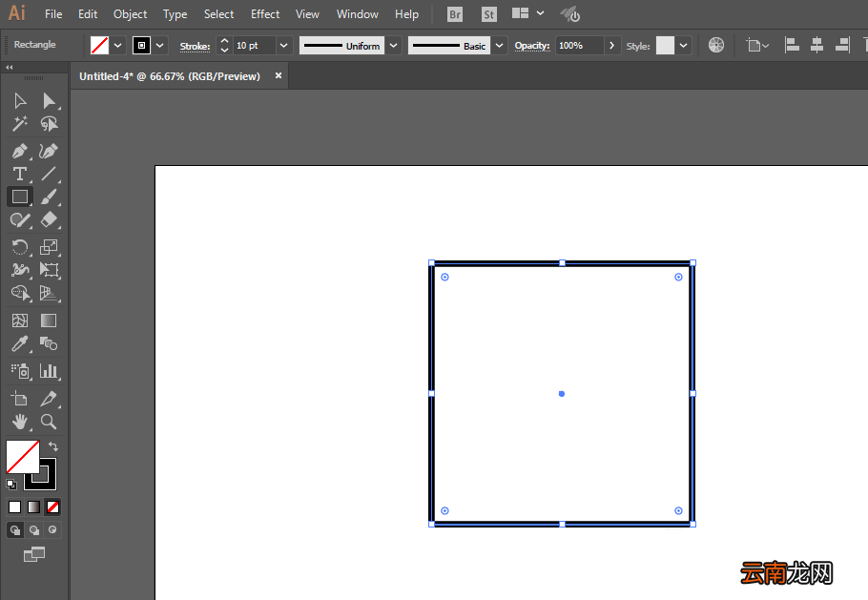This screenshot has width=868, height=600.
Task: Select the Magic Wand tool
Action: coord(20,123)
